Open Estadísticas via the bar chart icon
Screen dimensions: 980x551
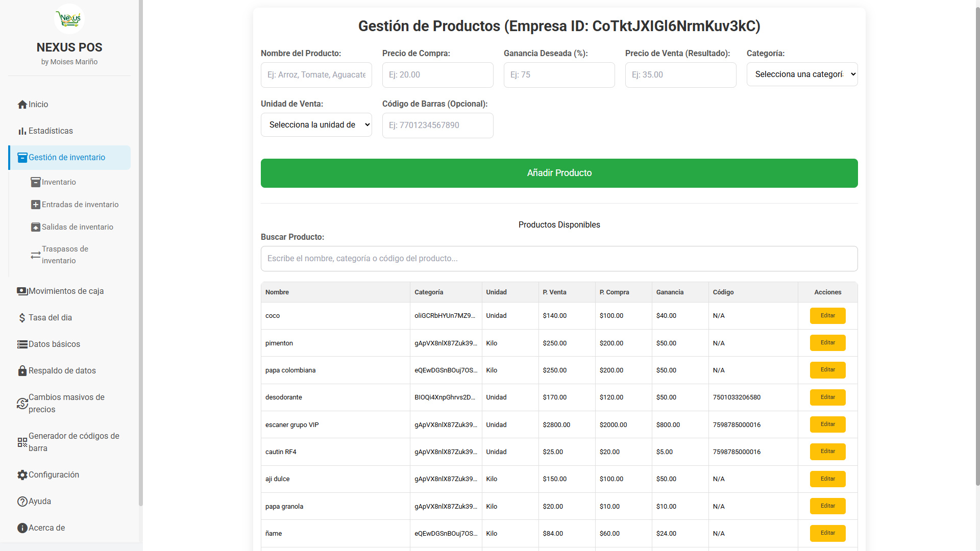[22, 131]
